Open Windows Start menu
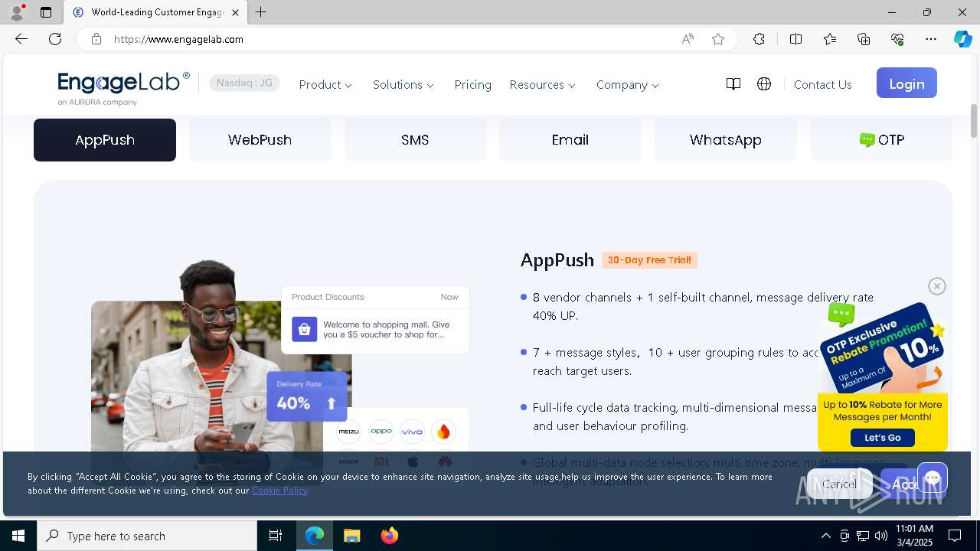The height and width of the screenshot is (551, 980). pos(18,536)
